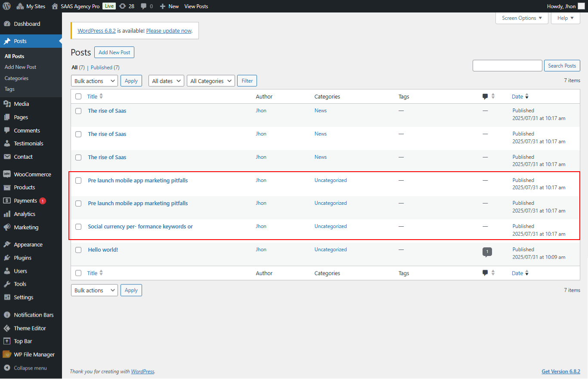Image resolution: width=588 pixels, height=379 pixels.
Task: Click the Please update now link
Action: (169, 31)
